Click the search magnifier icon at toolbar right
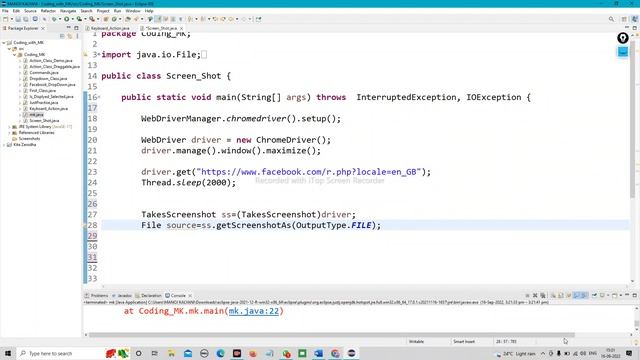 tap(611, 19)
